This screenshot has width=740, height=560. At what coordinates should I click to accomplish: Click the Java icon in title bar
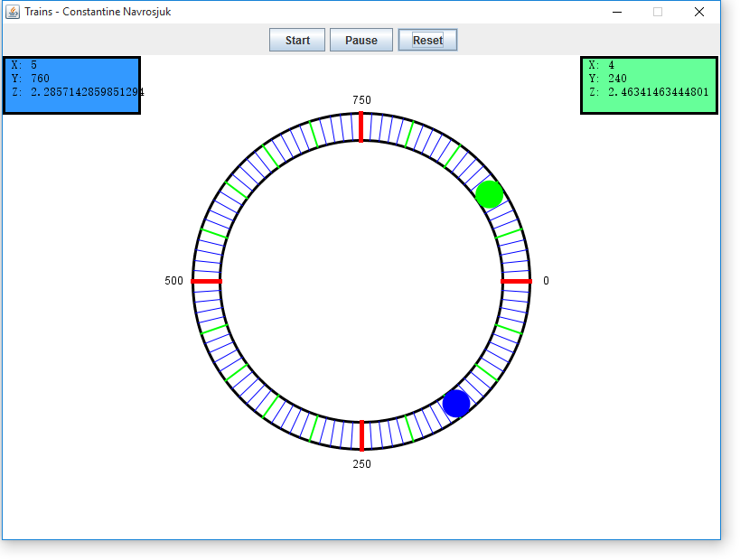point(13,12)
